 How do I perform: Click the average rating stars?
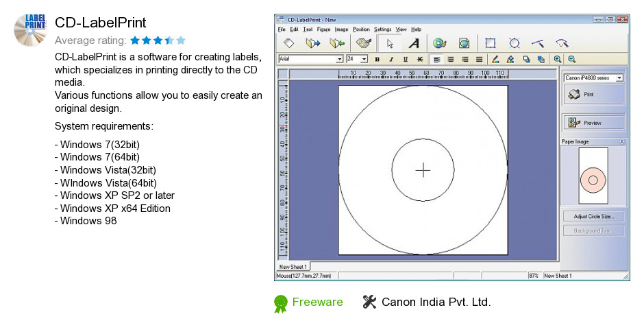pos(158,40)
